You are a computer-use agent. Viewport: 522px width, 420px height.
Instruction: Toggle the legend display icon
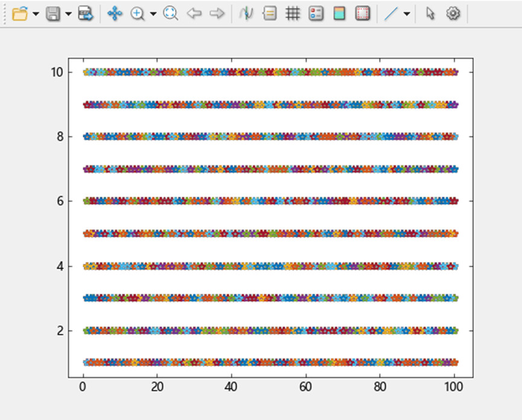[x=316, y=14]
